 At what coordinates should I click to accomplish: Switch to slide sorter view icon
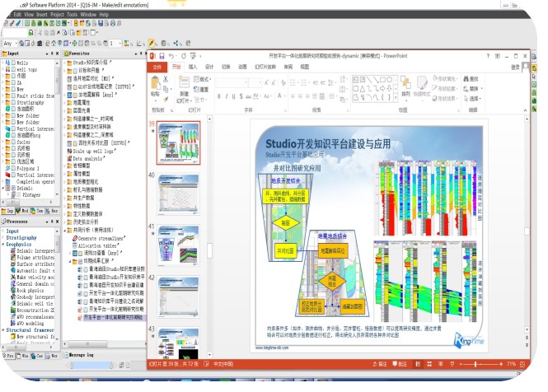pyautogui.click(x=429, y=364)
